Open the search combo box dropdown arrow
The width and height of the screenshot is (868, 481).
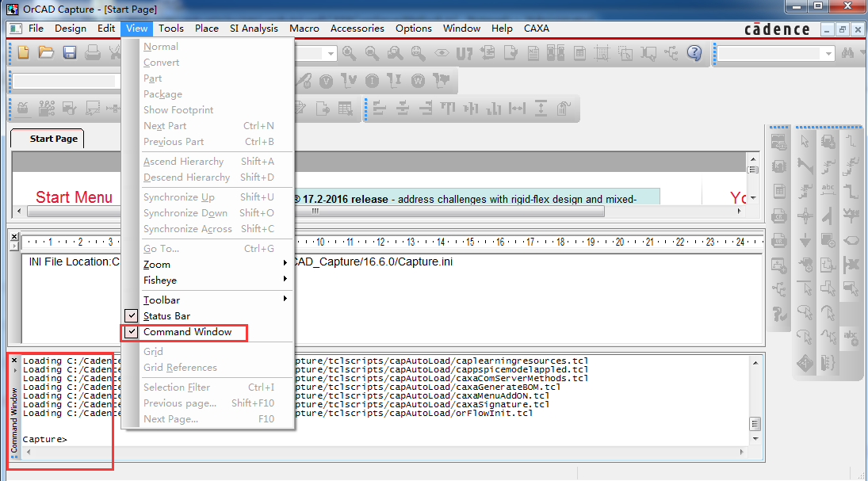point(828,54)
